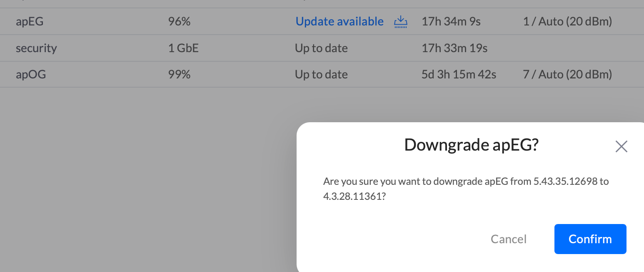Click the downgrade confirmation message text
The width and height of the screenshot is (644, 272).
[x=466, y=189]
